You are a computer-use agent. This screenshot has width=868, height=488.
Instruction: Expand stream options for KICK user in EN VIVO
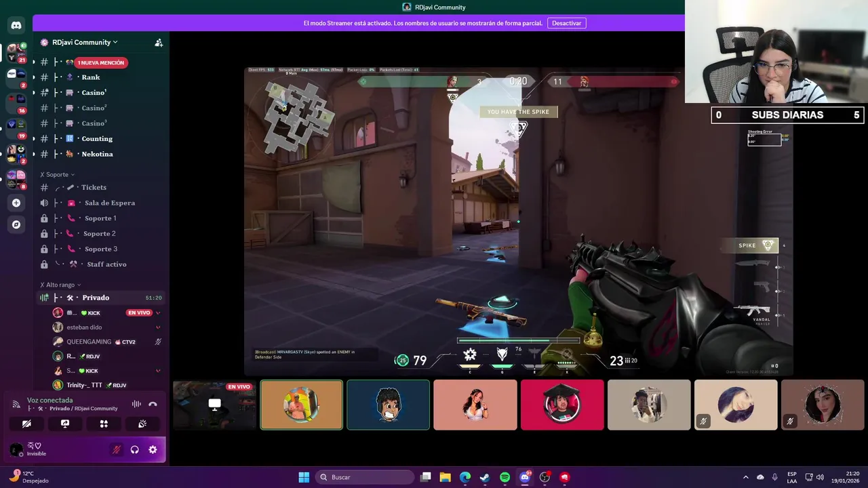pos(158,312)
